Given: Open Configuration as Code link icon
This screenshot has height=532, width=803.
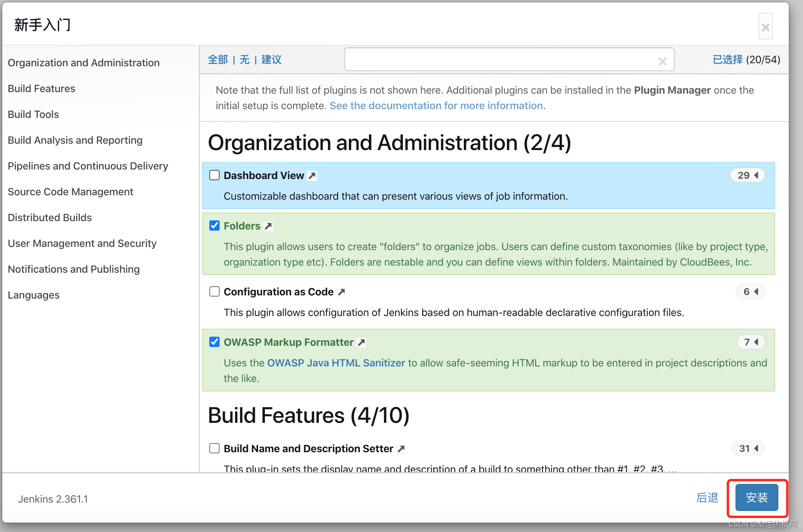Looking at the screenshot, I should [342, 292].
